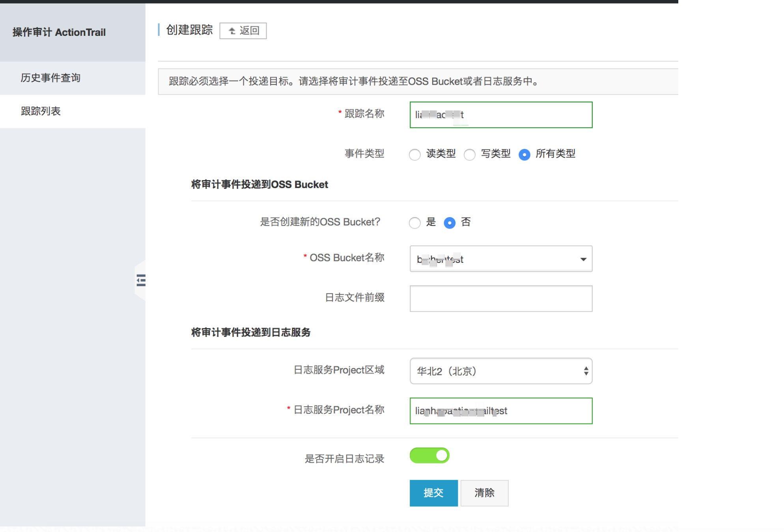This screenshot has width=784, height=532.
Task: Select the 读类型 event type radio
Action: [414, 154]
